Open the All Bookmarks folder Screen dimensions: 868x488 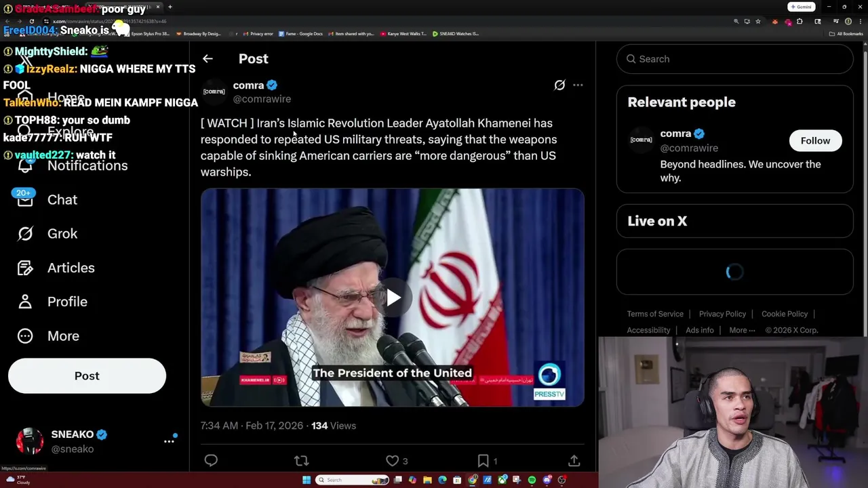[846, 33]
